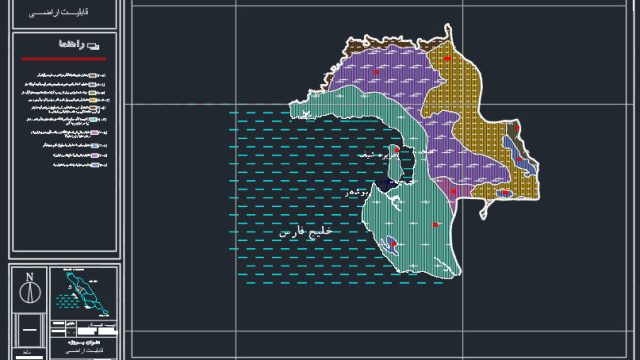Select the blue oval in the southeastern gold area
Image resolution: width=640 pixels, height=360 pixels.
tap(504, 193)
